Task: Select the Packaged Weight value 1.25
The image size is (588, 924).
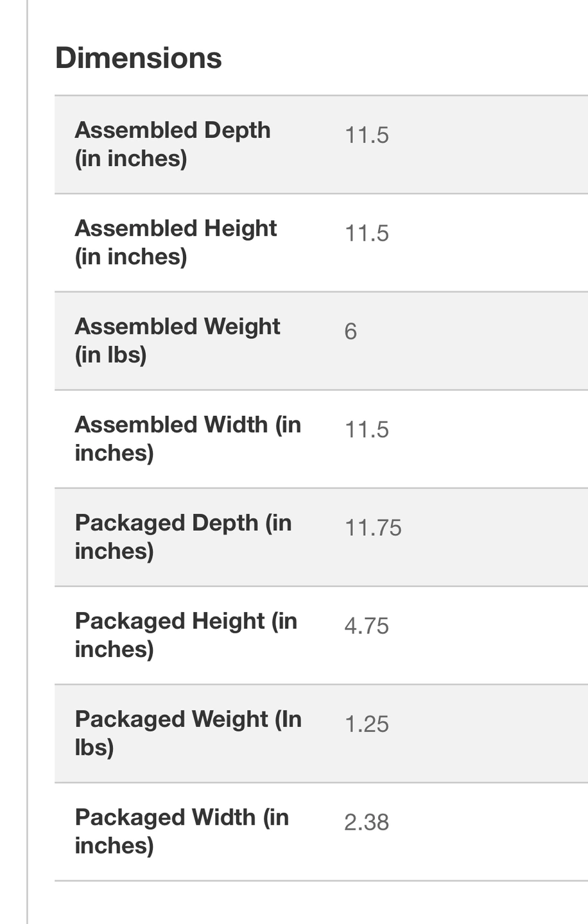Action: pyautogui.click(x=367, y=724)
